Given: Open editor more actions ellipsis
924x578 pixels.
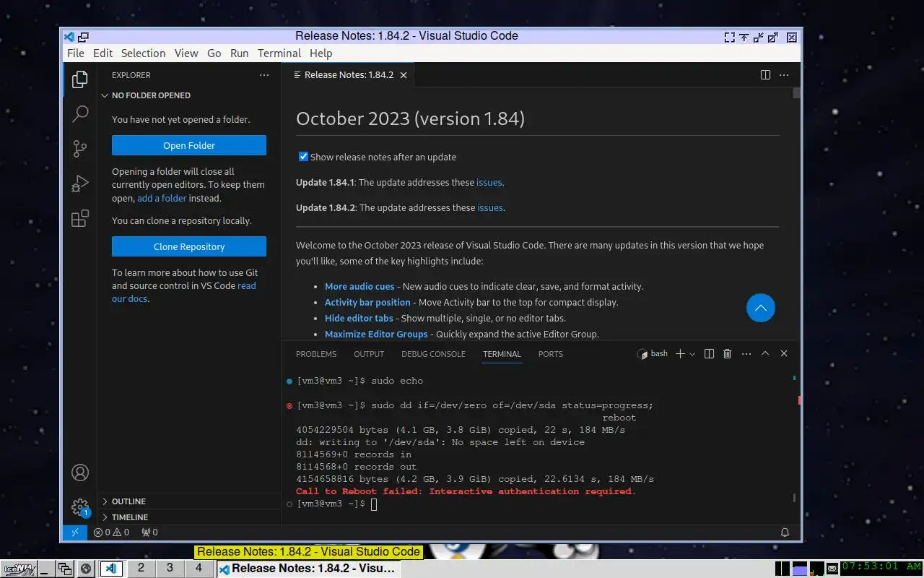Looking at the screenshot, I should pos(784,75).
